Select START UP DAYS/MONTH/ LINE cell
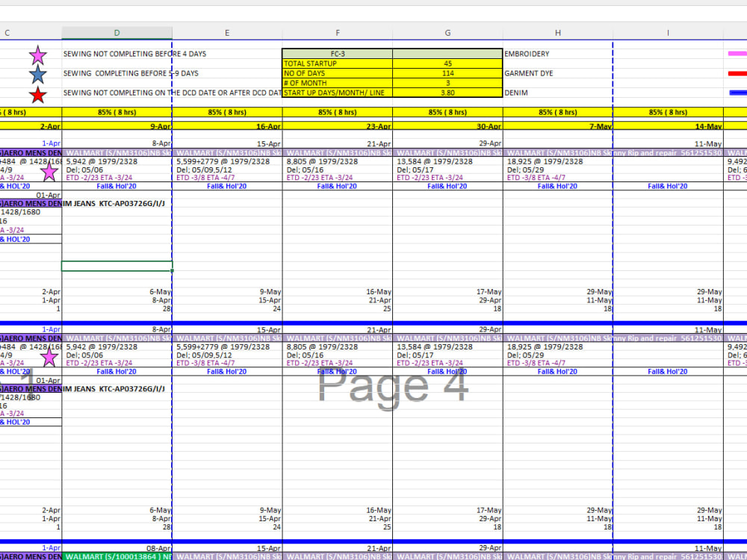The image size is (747, 560). click(338, 93)
